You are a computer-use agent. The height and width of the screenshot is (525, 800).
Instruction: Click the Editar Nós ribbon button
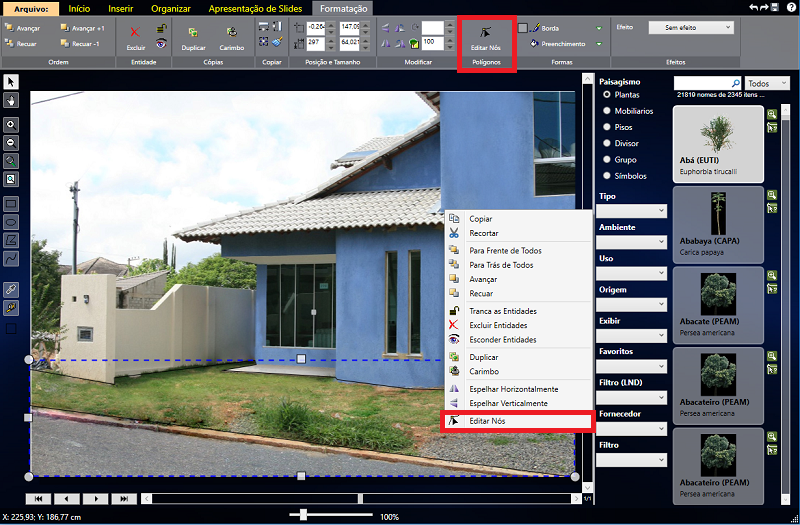[486, 38]
